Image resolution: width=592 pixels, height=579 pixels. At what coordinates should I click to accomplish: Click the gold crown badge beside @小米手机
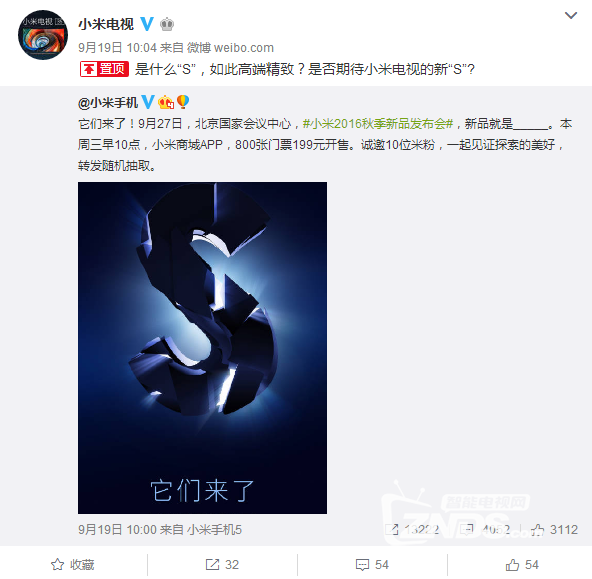tap(166, 102)
